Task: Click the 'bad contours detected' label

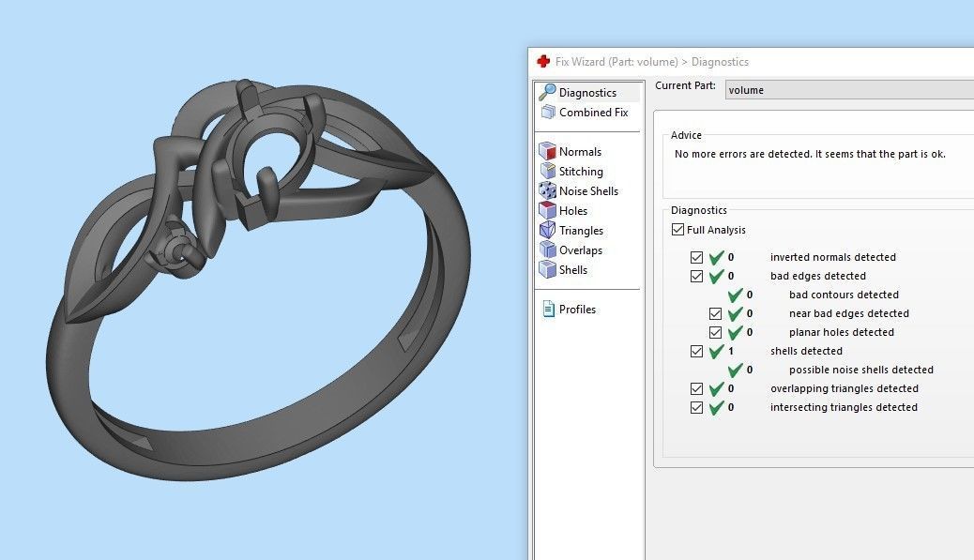Action: pyautogui.click(x=844, y=295)
